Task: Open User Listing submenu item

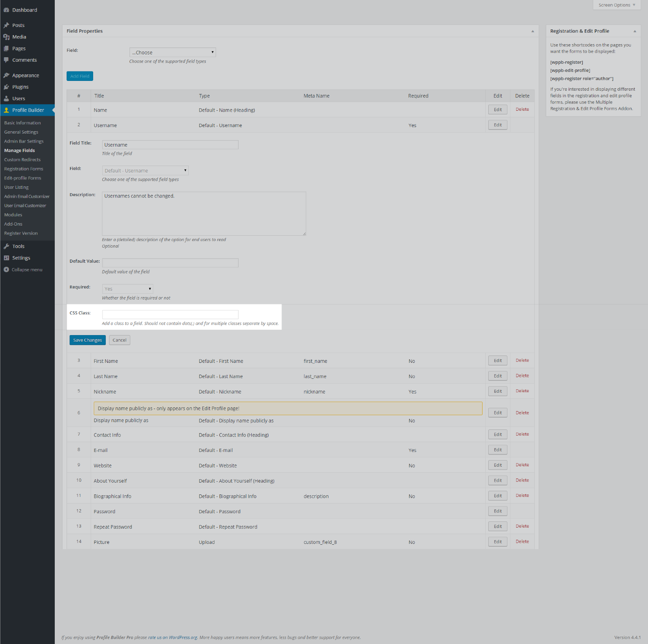Action: [16, 187]
